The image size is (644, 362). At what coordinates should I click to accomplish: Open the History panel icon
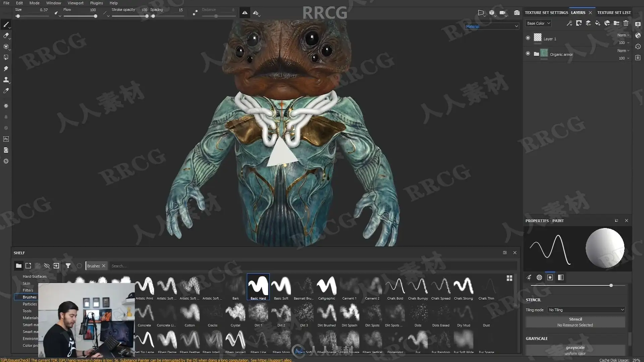click(638, 47)
